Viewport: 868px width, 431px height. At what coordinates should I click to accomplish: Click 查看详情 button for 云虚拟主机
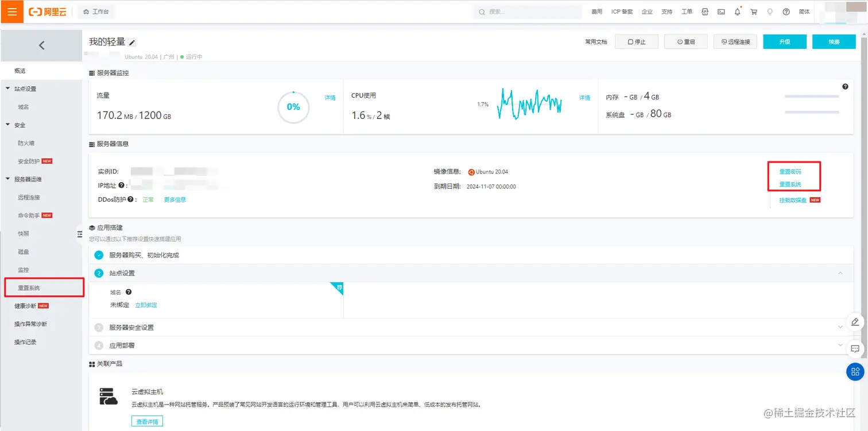point(147,422)
